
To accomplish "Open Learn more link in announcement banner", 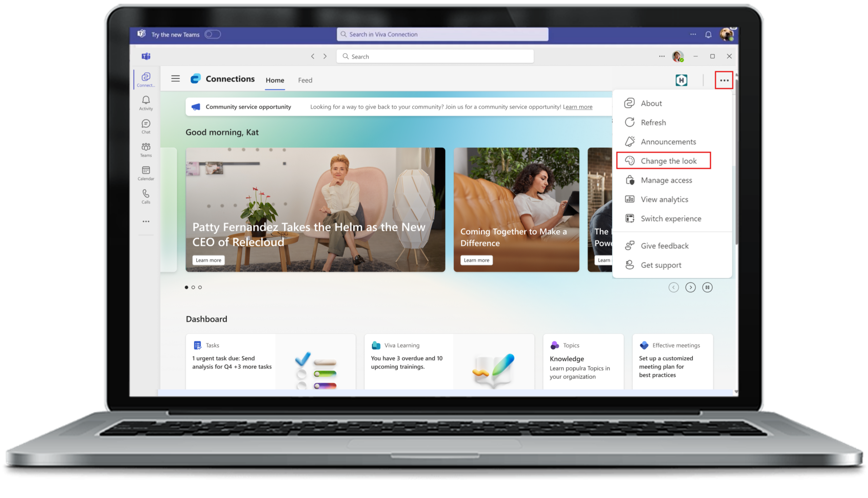I will (578, 107).
